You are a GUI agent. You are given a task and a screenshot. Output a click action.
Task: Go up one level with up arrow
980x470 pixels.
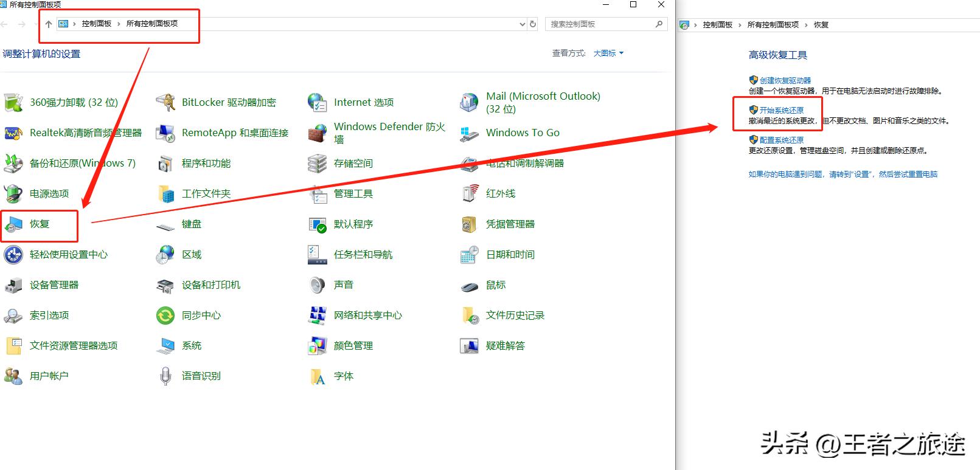(49, 24)
